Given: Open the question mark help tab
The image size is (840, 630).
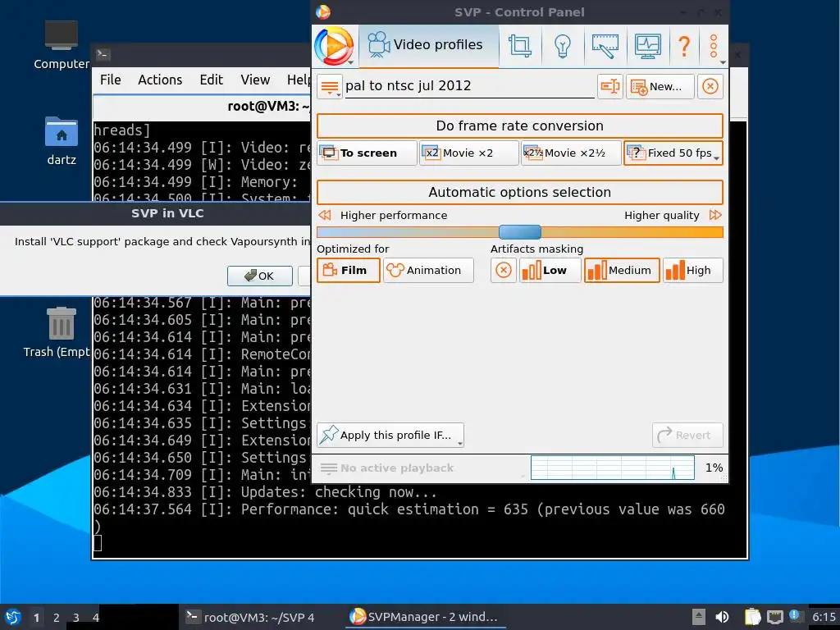Looking at the screenshot, I should [x=684, y=46].
